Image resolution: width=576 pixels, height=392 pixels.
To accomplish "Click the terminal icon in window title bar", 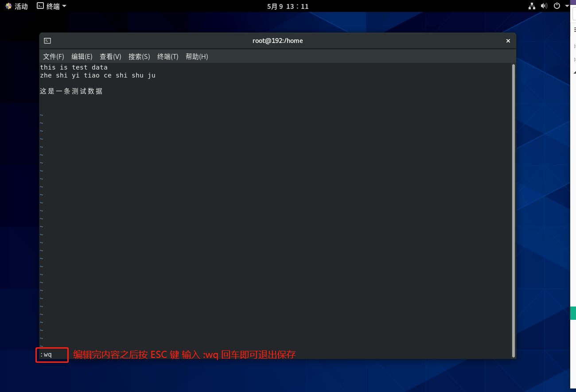I will pos(47,41).
